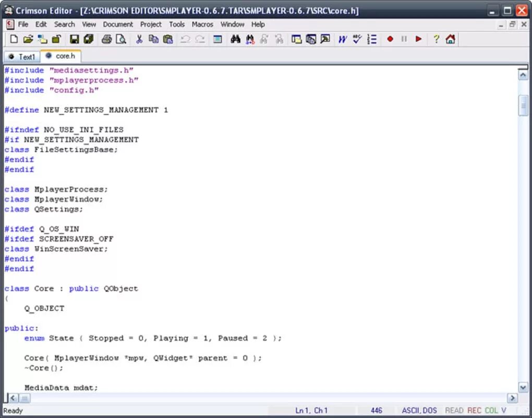Viewport: 532px width, 418px height.
Task: Open the View menu
Action: tap(89, 25)
